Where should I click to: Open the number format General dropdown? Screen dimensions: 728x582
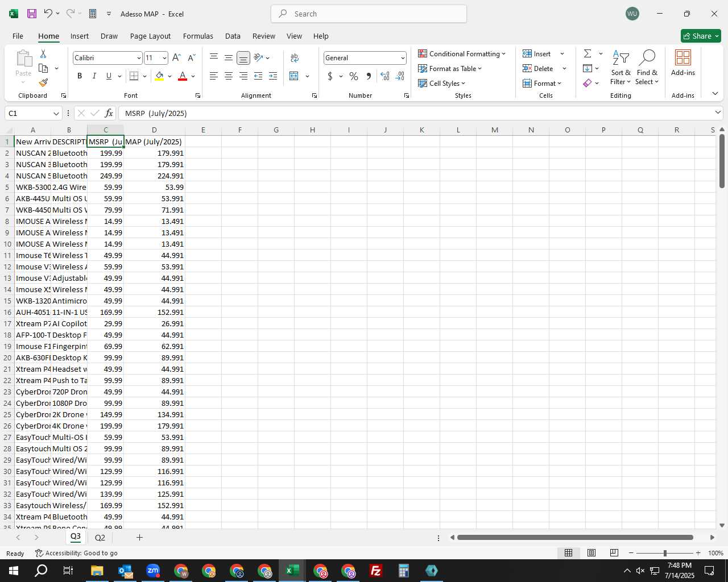(x=403, y=58)
